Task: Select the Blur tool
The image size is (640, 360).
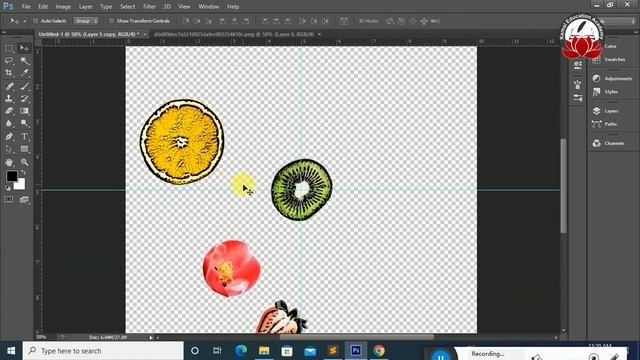Action: tap(9, 123)
